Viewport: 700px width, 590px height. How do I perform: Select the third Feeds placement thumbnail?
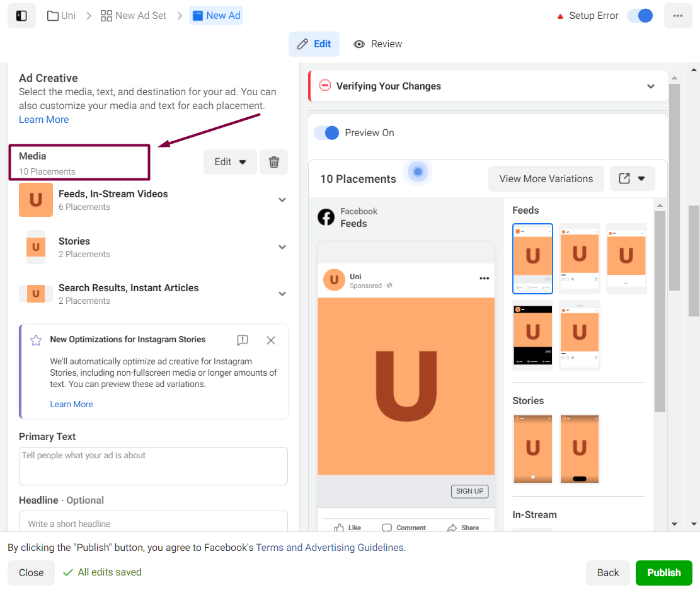(626, 258)
